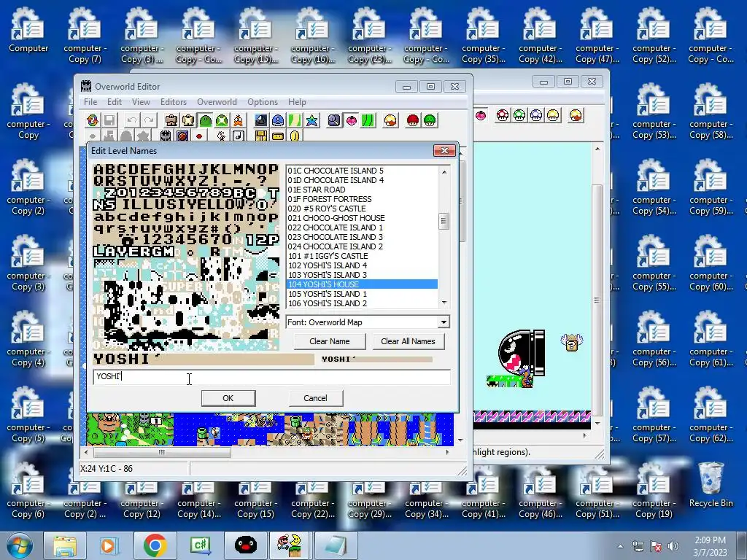
Task: Click the undo arrow icon
Action: tap(132, 120)
